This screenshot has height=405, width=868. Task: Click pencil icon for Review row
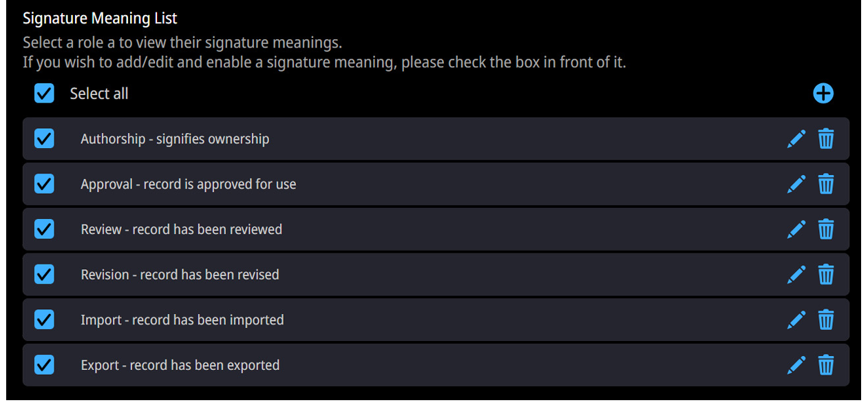[796, 229]
